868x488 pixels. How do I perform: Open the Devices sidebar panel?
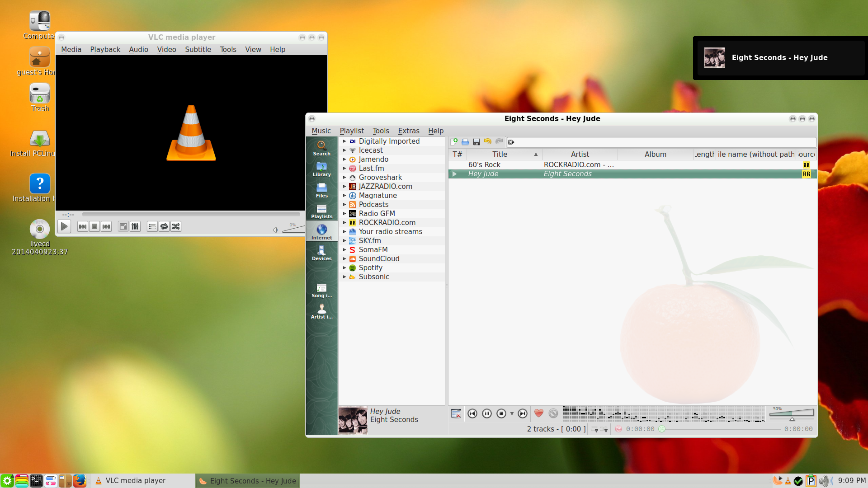click(x=321, y=253)
